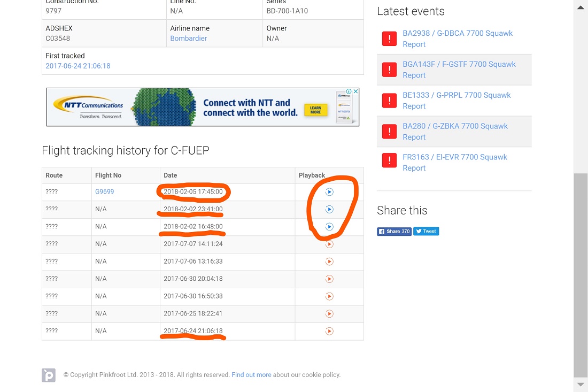The width and height of the screenshot is (588, 392).
Task: Play back the 2017-07-06 13:16:33 flight
Action: click(329, 262)
